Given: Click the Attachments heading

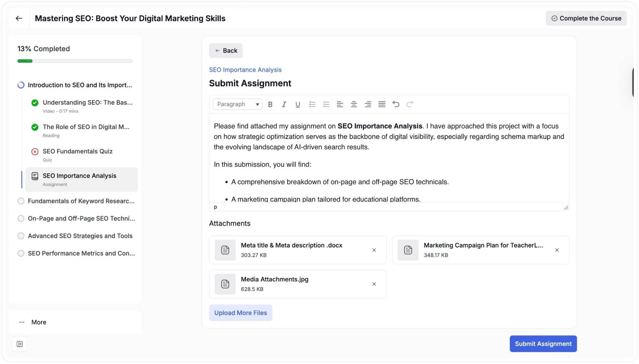Looking at the screenshot, I should click(x=230, y=224).
